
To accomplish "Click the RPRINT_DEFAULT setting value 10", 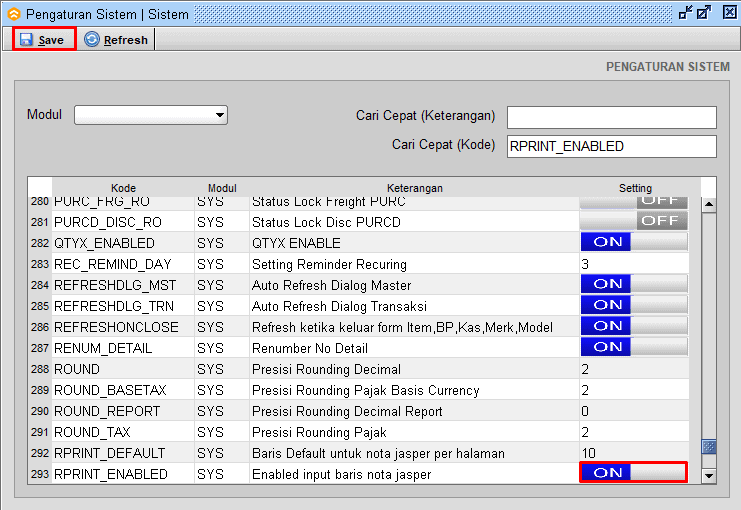I will (x=634, y=453).
